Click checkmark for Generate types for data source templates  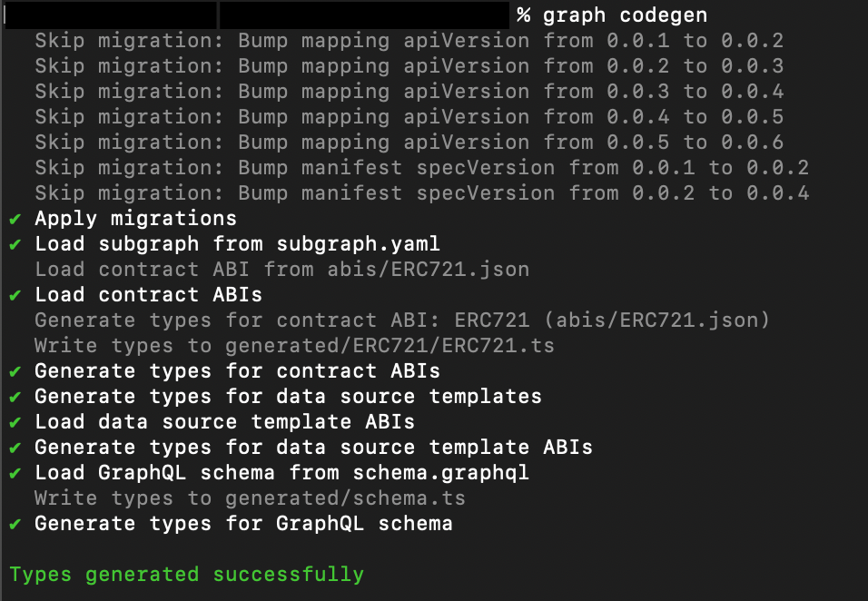15,397
